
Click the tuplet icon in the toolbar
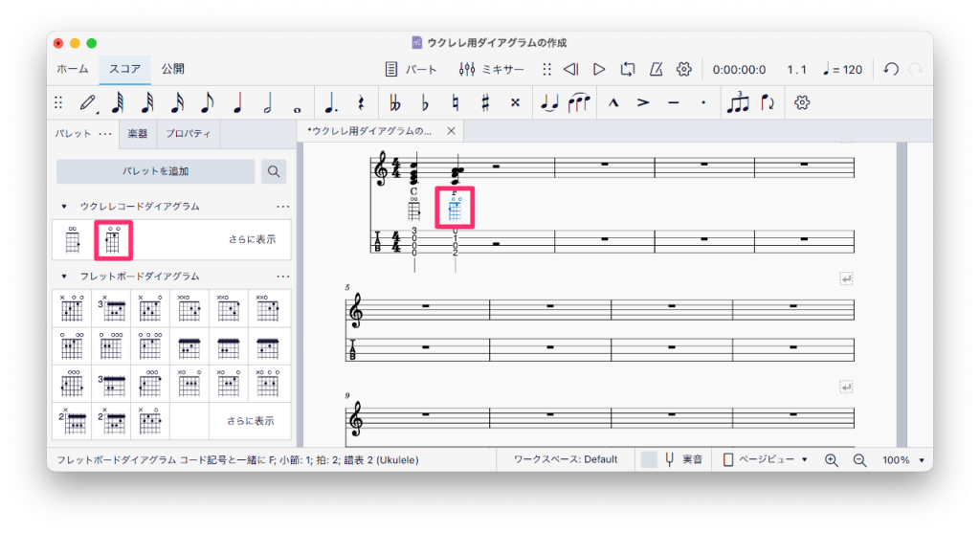pos(737,102)
